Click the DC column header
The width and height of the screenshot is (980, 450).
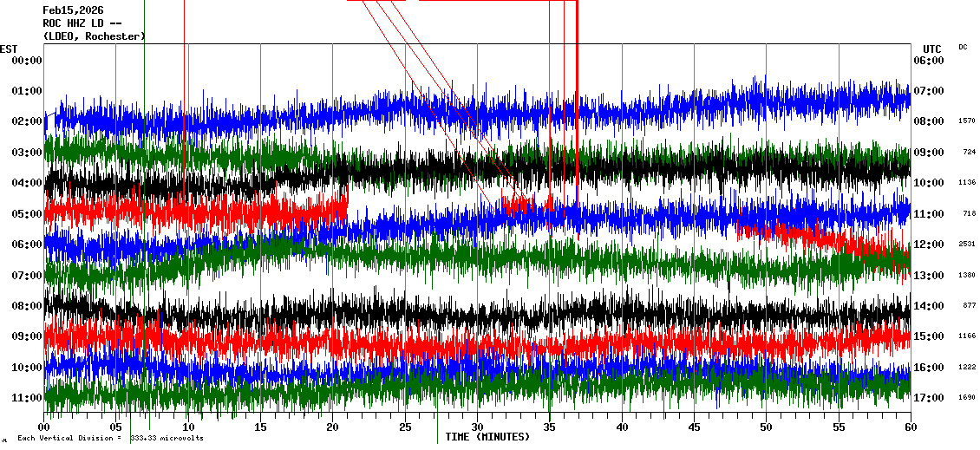963,47
